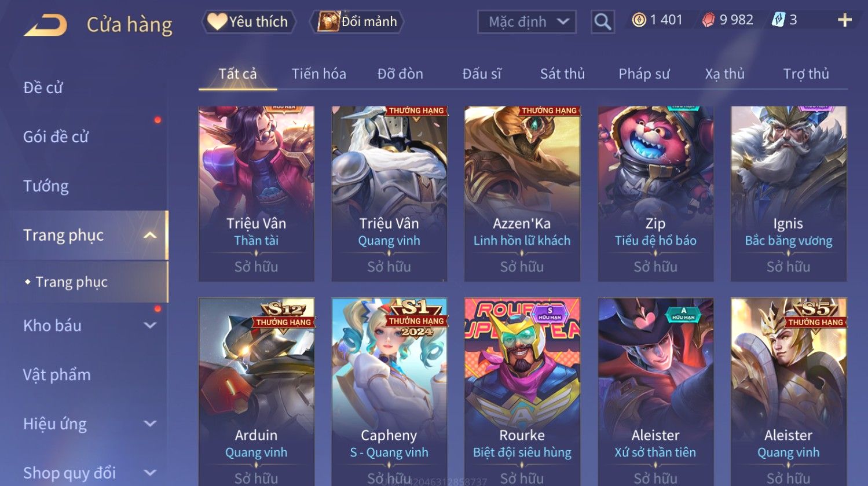Go to Tướng in the sidebar
This screenshot has height=486, width=868.
click(46, 186)
